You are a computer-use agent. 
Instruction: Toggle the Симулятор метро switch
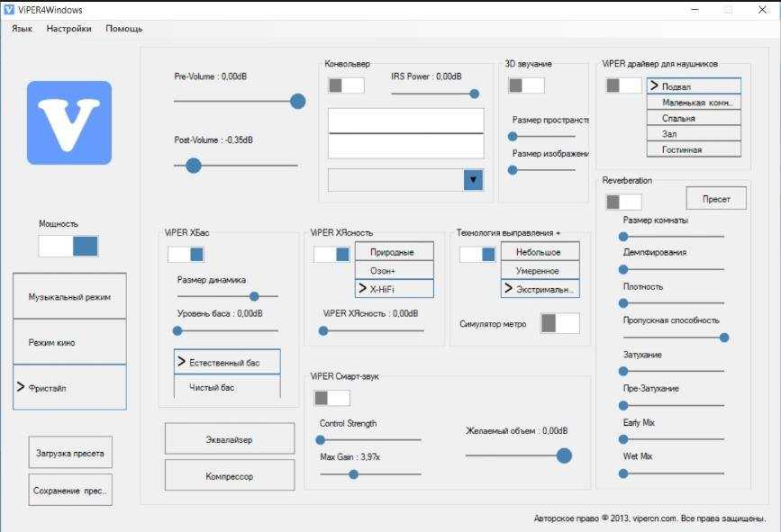coord(559,323)
